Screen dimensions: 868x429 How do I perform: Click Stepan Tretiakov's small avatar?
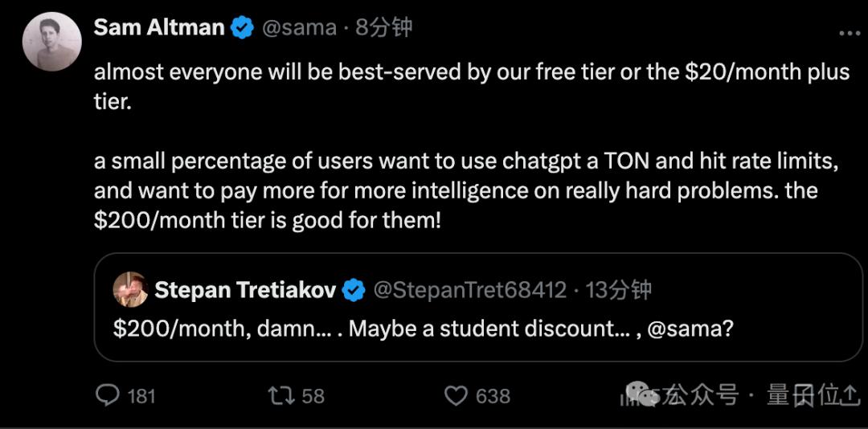(129, 289)
